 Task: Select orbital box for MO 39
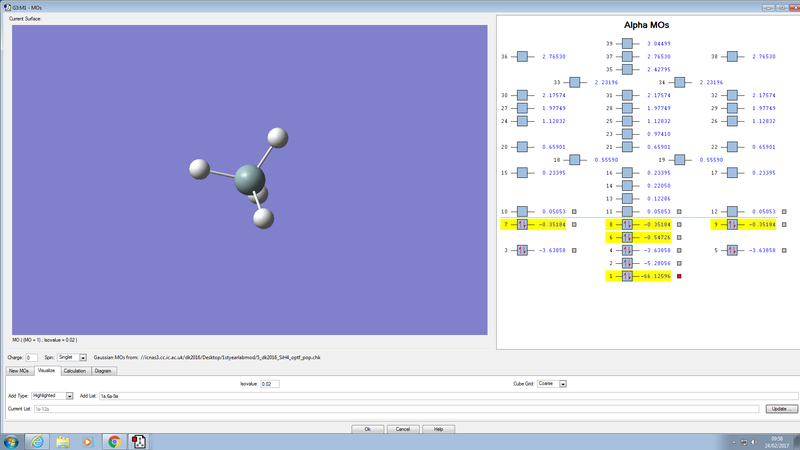point(627,43)
